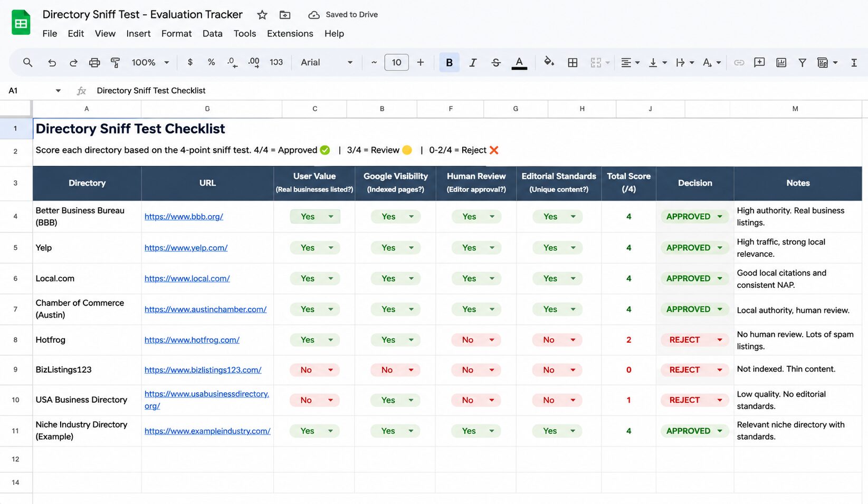Create a filter
The height and width of the screenshot is (504, 868).
802,62
